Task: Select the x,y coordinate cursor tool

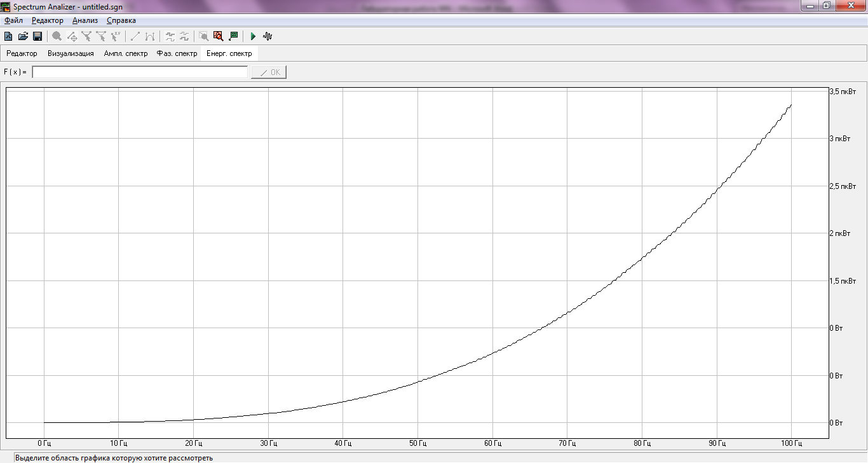Action: pyautogui.click(x=116, y=36)
